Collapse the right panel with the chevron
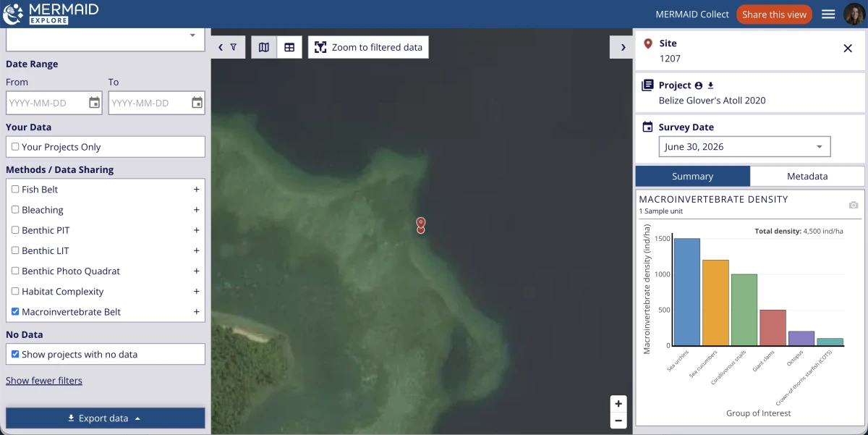 coord(623,48)
